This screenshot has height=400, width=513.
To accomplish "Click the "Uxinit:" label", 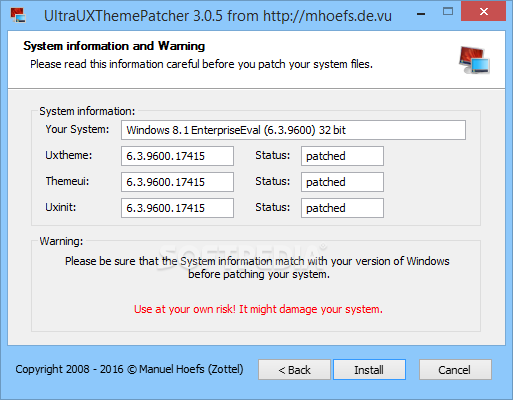I will (61, 207).
